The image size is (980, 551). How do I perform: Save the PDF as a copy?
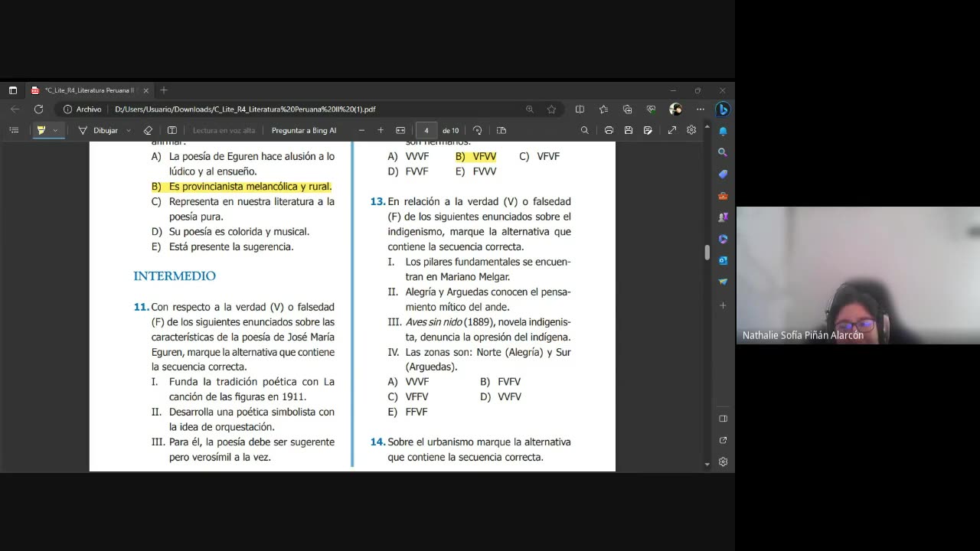[x=648, y=130]
